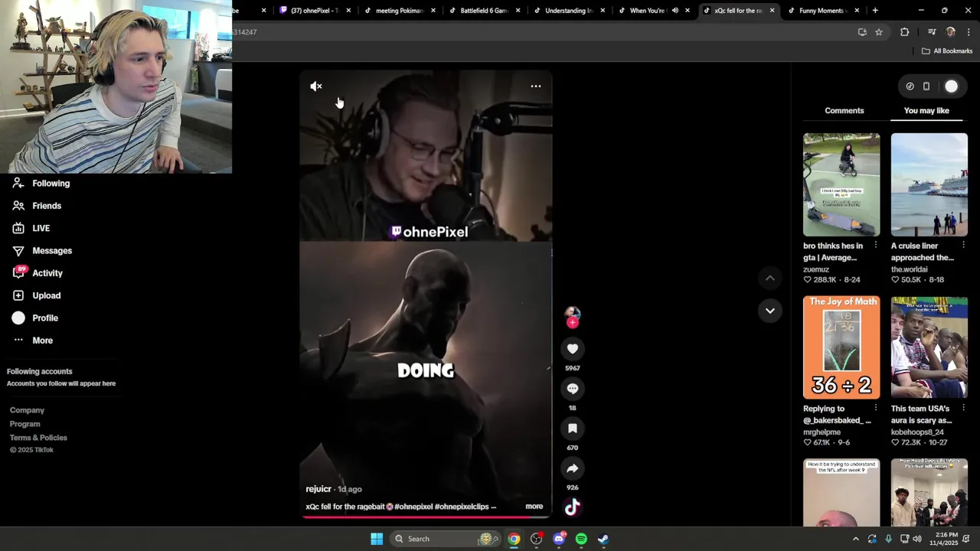Open the Activity notifications

(38, 273)
